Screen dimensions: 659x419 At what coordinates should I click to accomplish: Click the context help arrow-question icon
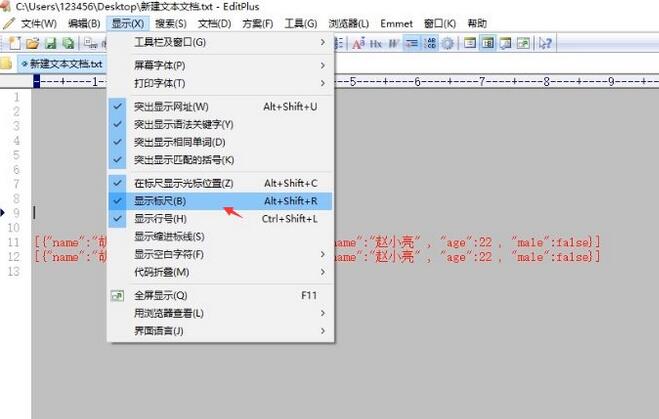click(545, 43)
